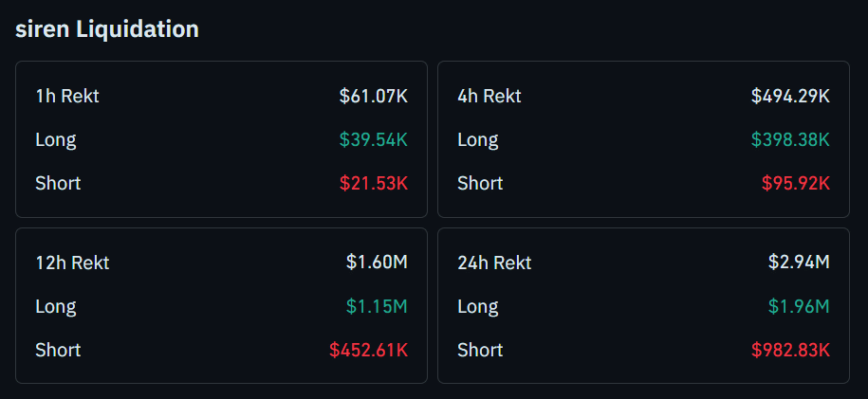Click the siren Liquidation heading
The width and height of the screenshot is (868, 399).
tap(107, 29)
